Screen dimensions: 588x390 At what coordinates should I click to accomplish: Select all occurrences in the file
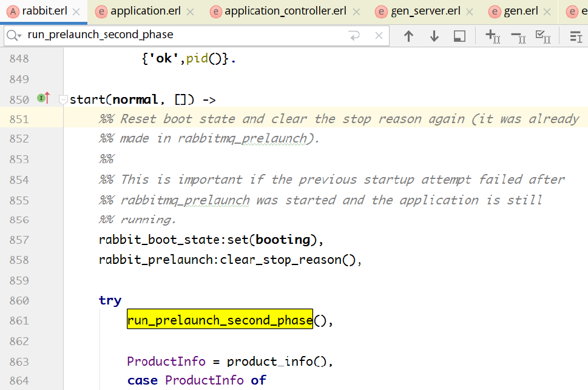542,36
